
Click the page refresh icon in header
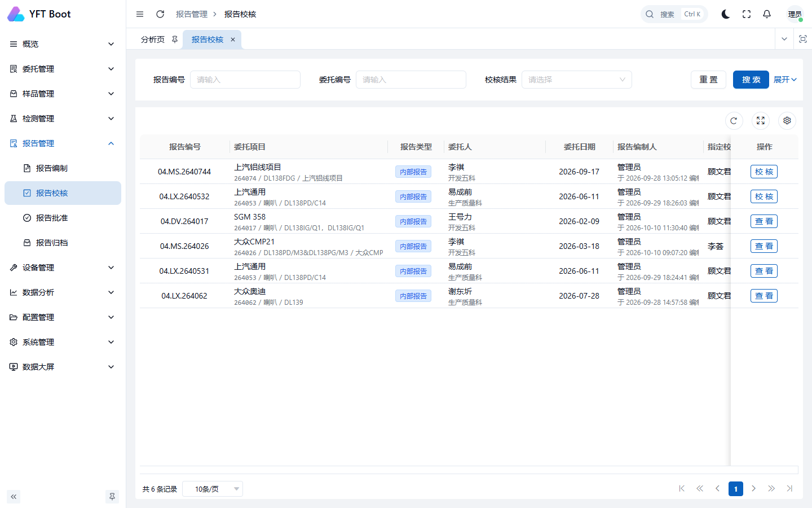(160, 14)
